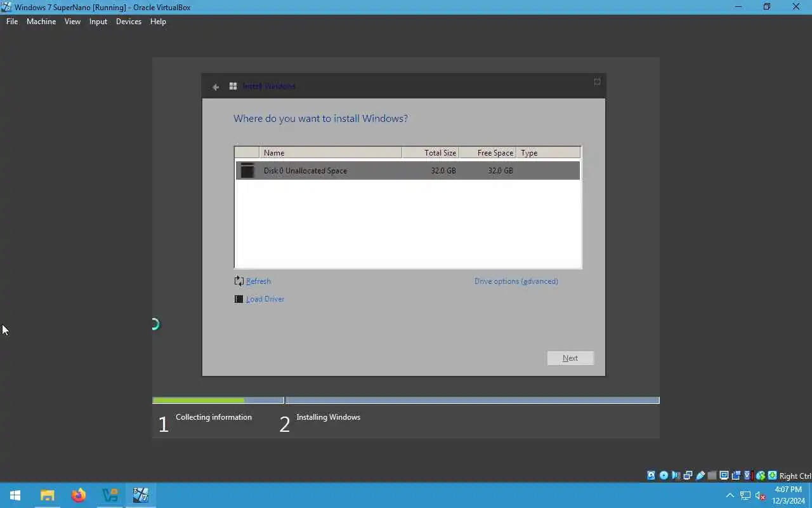Click the 4:07 PM clock in taskbar
Image resolution: width=812 pixels, height=508 pixels.
(789, 490)
